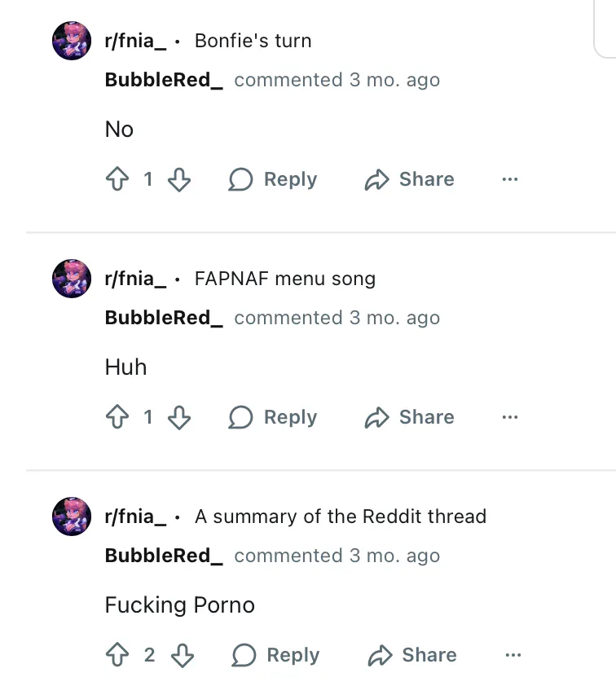
Task: Reply to the "No" comment
Action: click(x=273, y=179)
